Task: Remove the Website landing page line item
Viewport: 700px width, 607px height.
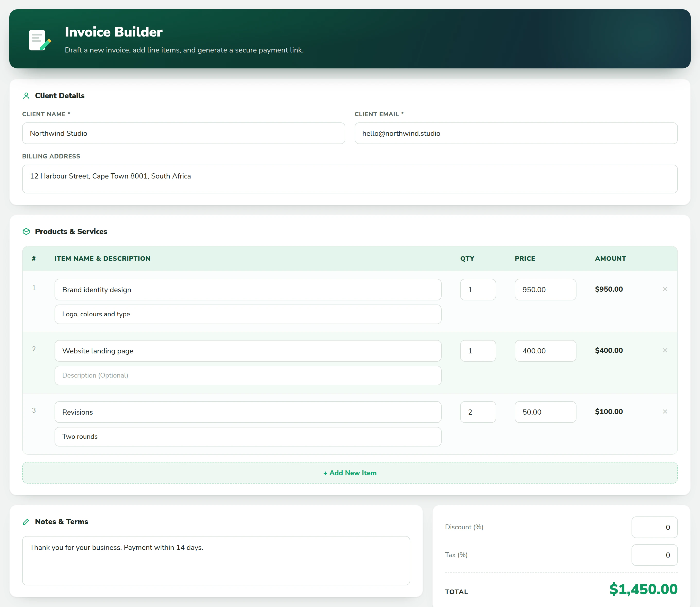Action: tap(665, 350)
